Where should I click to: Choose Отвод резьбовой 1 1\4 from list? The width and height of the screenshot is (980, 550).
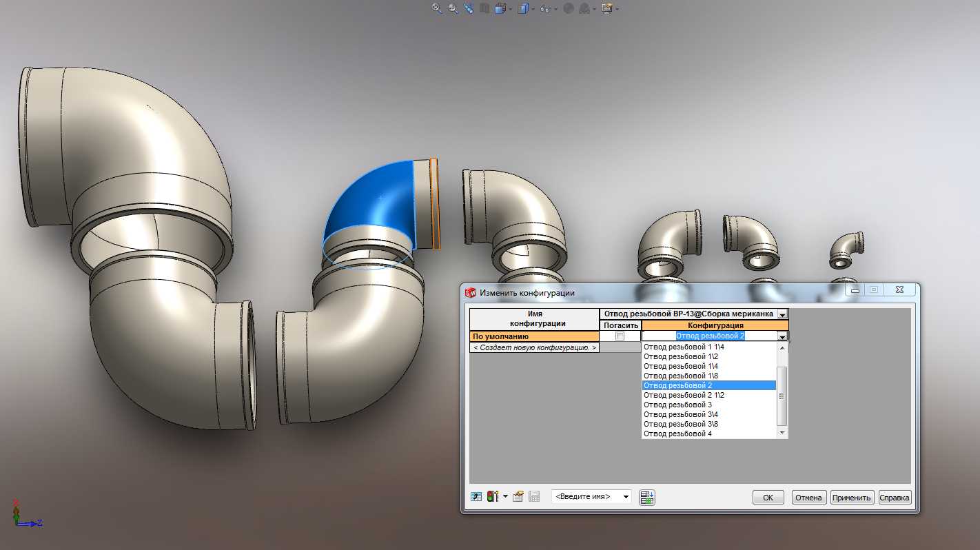[x=709, y=347]
